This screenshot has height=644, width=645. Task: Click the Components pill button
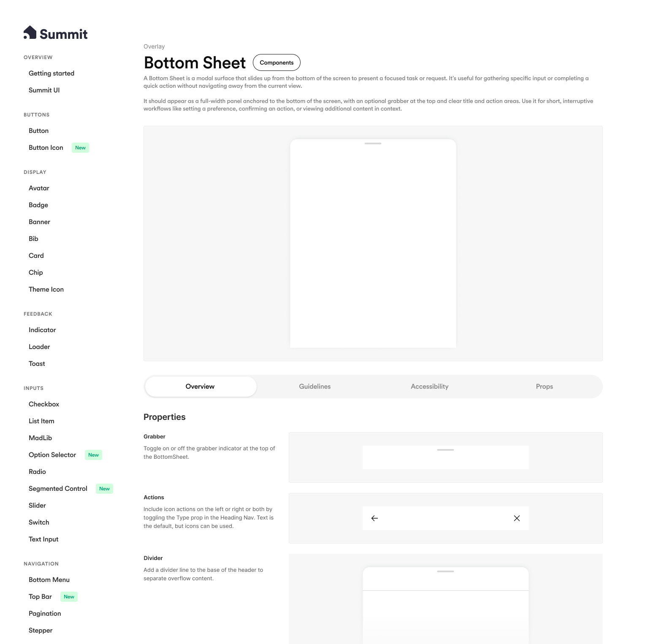(x=276, y=62)
